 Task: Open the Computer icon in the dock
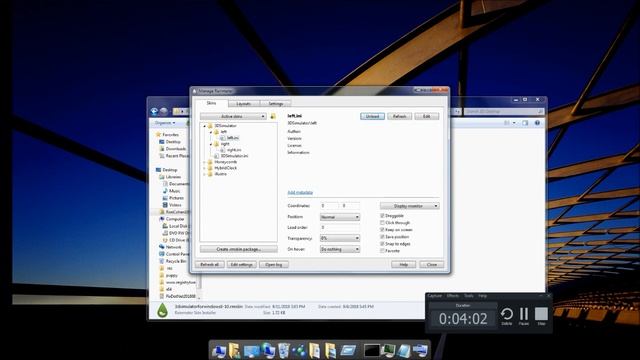[x=218, y=351]
